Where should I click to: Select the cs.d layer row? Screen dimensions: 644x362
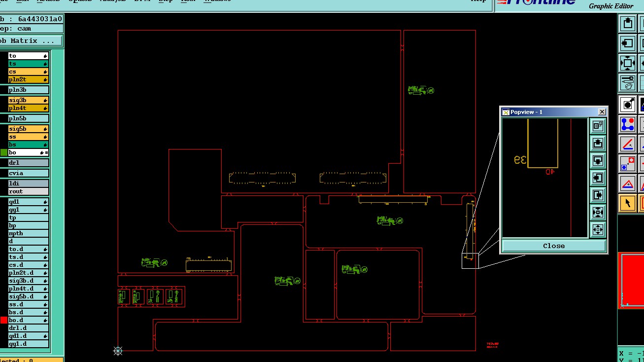point(29,265)
